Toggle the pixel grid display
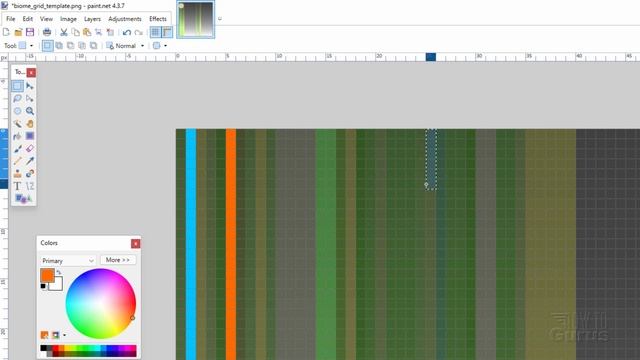 point(156,32)
